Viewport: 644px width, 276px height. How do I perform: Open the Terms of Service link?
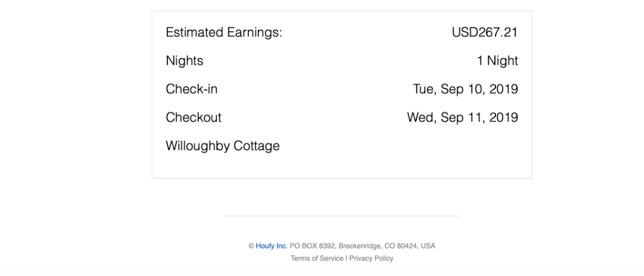pyautogui.click(x=317, y=258)
